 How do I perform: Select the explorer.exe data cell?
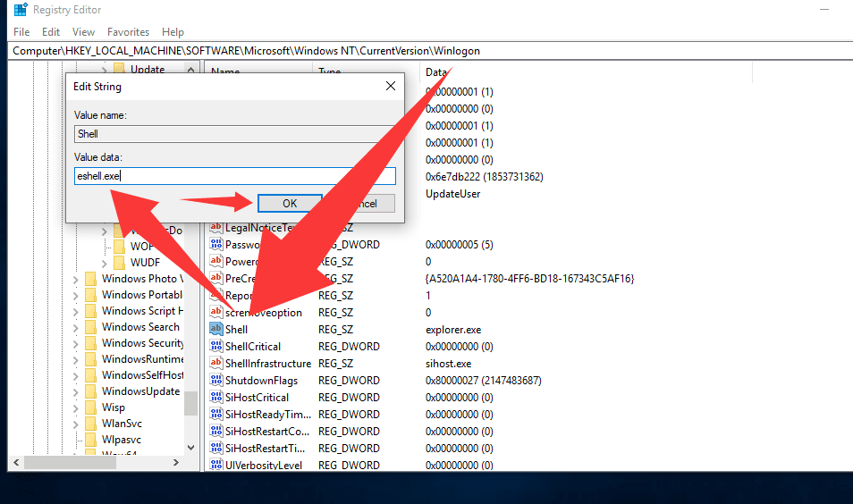pos(453,330)
